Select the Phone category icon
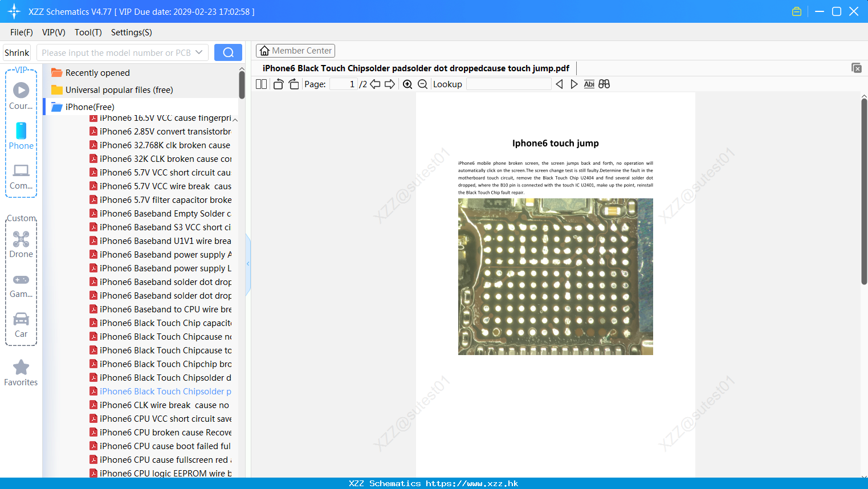868x489 pixels. pyautogui.click(x=21, y=136)
